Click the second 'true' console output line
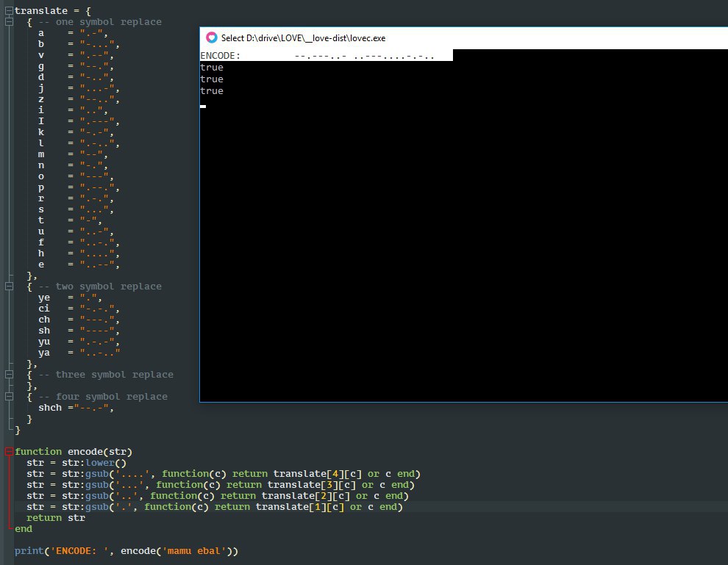Screen dimensions: 728x565 (x=212, y=79)
